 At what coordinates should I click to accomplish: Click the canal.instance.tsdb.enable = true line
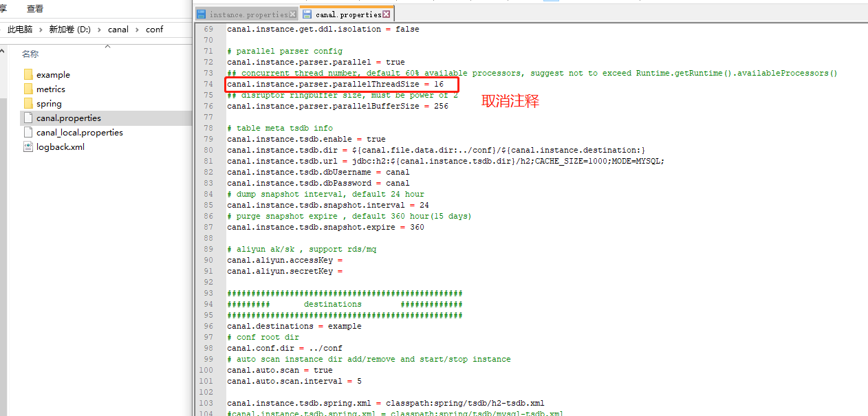(306, 139)
